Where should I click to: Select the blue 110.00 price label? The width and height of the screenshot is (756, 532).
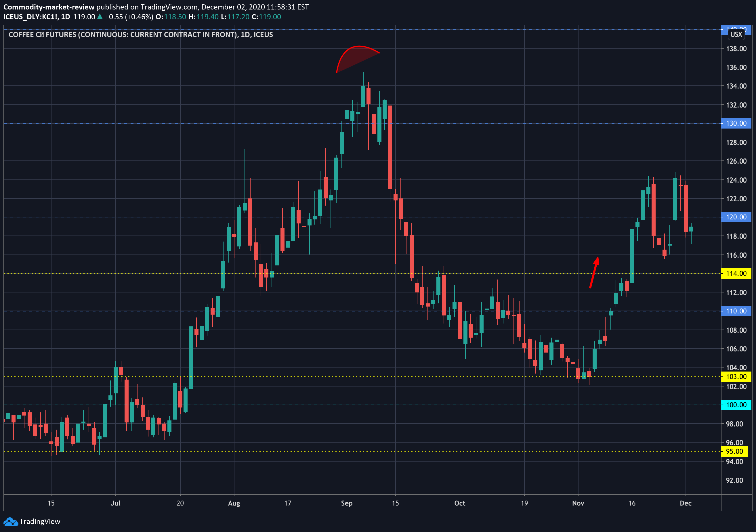[736, 311]
